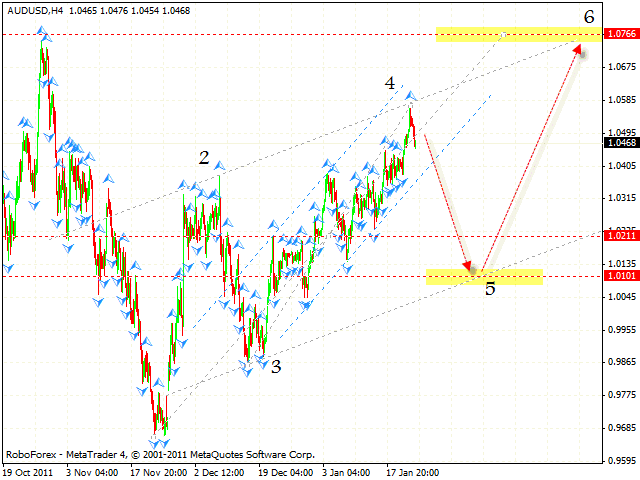Select the red 1.0766 price level label
This screenshot has width=640, height=480.
[x=618, y=34]
